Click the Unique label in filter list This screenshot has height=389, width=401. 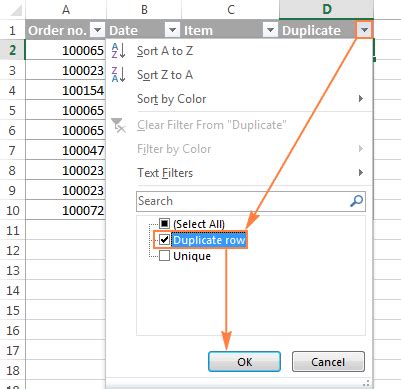coord(192,256)
